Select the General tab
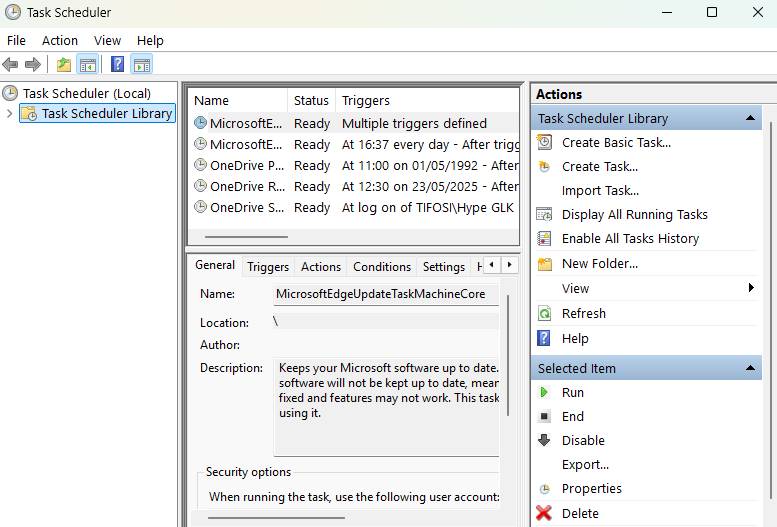777x527 pixels. [215, 265]
